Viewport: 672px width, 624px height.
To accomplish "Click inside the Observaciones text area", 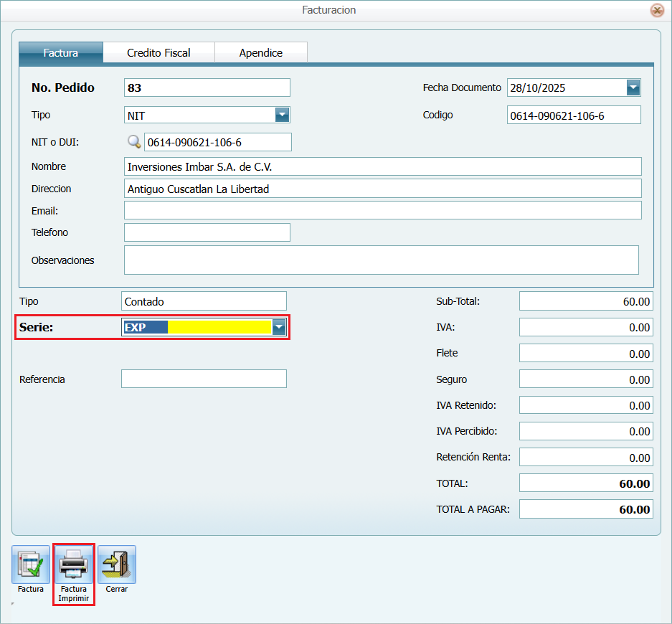I will pyautogui.click(x=381, y=260).
